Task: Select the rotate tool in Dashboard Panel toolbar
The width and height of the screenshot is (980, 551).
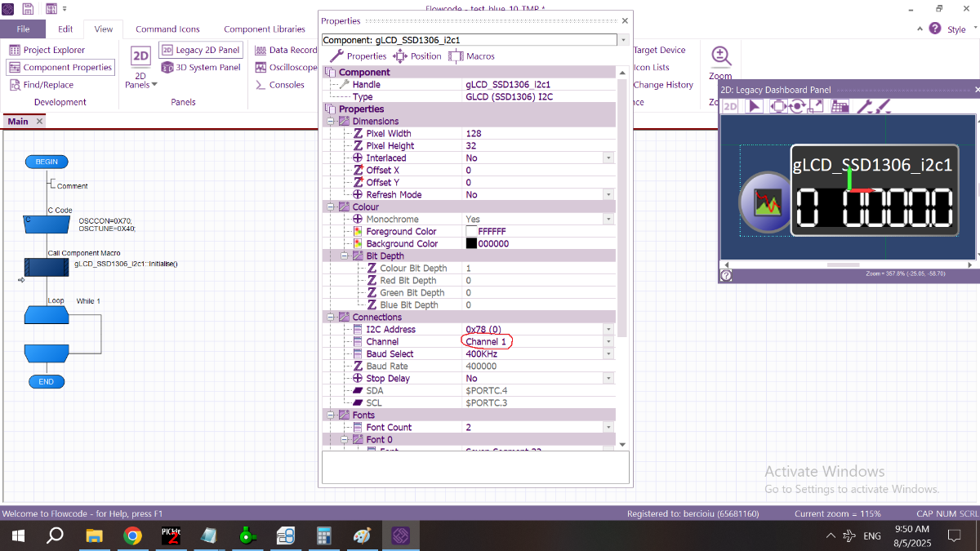Action: [x=796, y=106]
